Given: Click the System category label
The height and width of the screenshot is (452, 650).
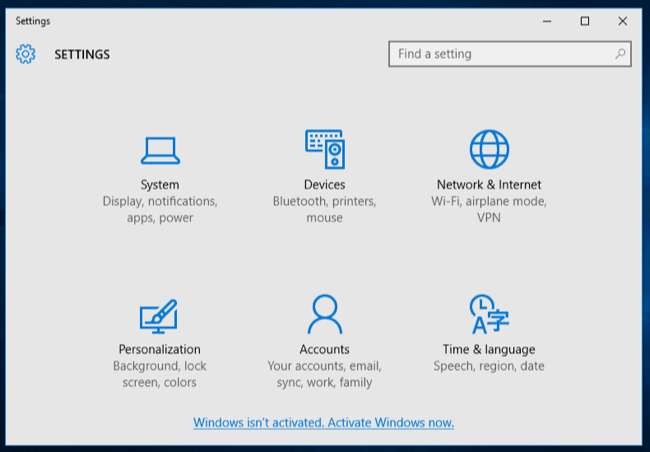Looking at the screenshot, I should 160,185.
